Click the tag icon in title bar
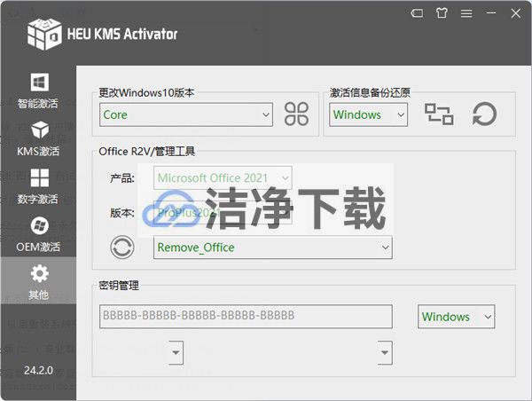 [417, 13]
